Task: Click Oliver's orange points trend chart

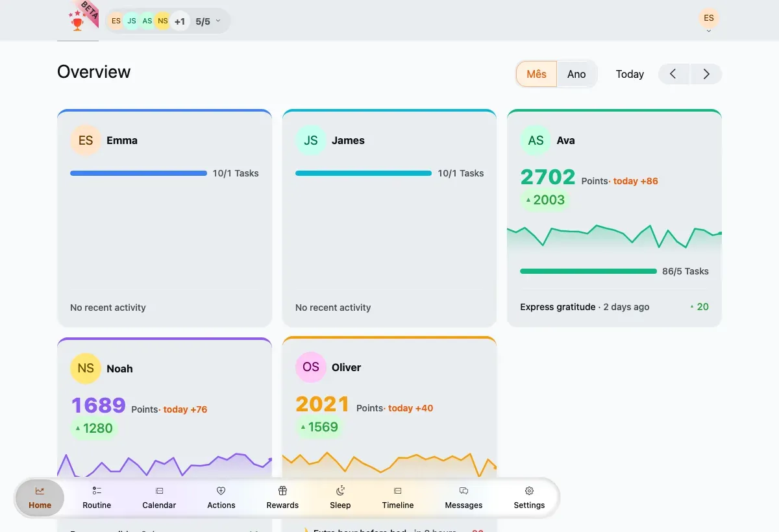Action: (x=389, y=465)
